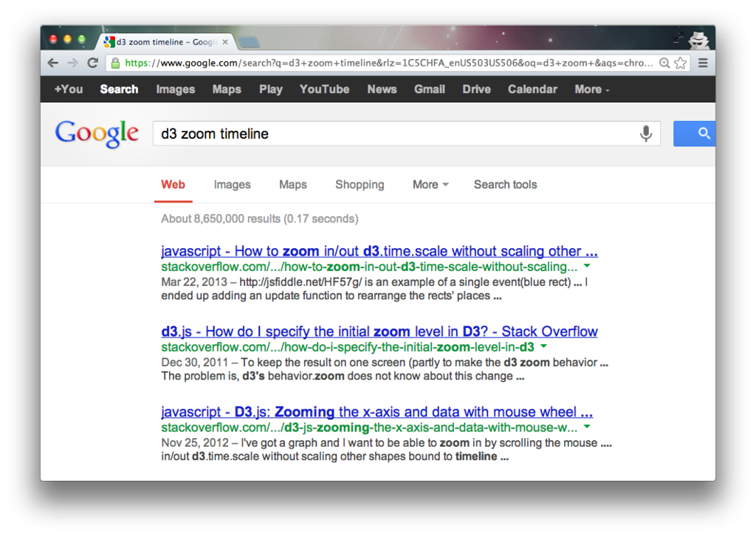Open result about initial zoom level in D3

point(379,332)
